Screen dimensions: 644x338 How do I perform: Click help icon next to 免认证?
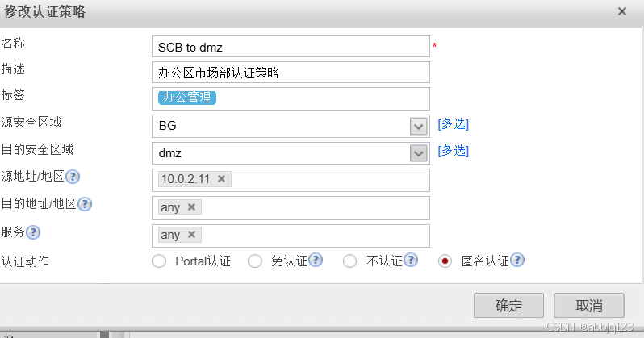pos(316,261)
